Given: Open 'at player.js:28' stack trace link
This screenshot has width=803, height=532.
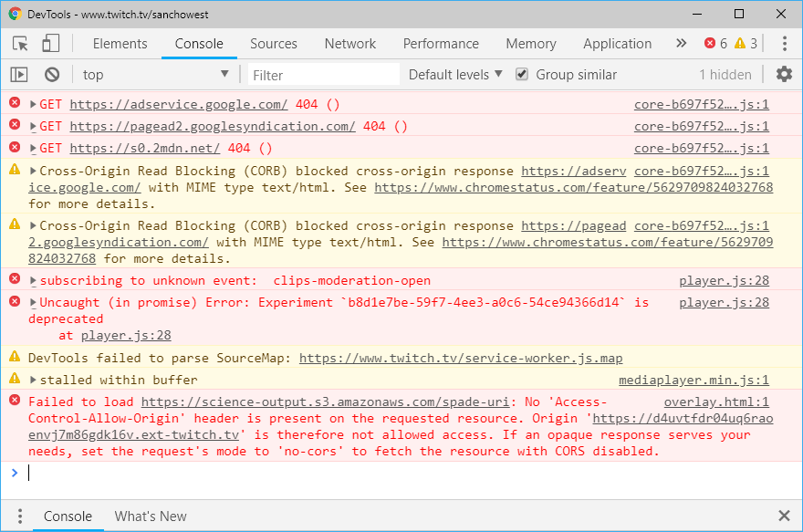Looking at the screenshot, I should click(126, 336).
